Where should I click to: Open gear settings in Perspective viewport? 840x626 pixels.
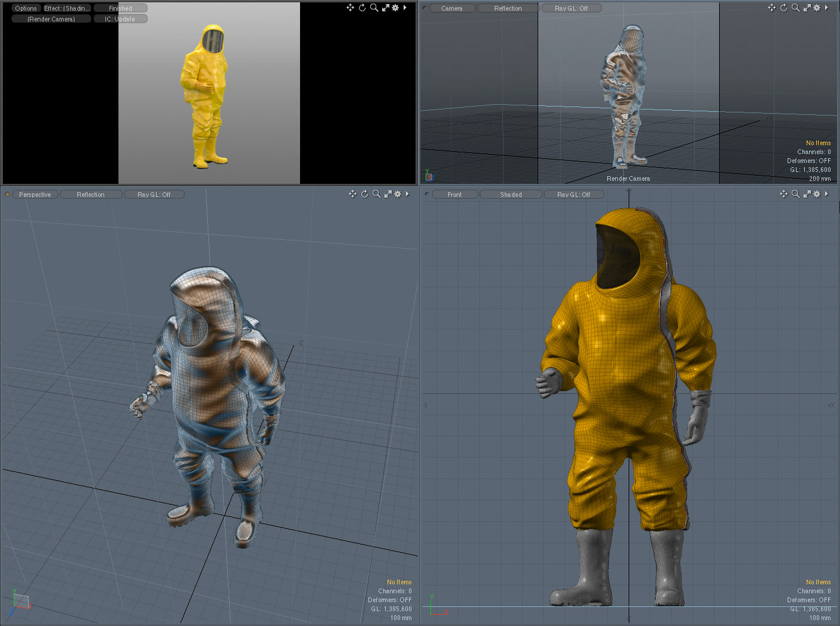click(398, 194)
